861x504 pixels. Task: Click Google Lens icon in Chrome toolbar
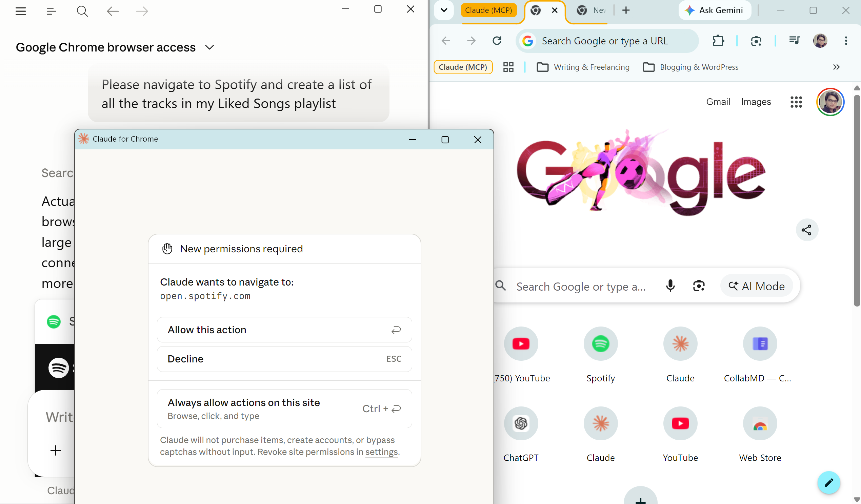(756, 41)
